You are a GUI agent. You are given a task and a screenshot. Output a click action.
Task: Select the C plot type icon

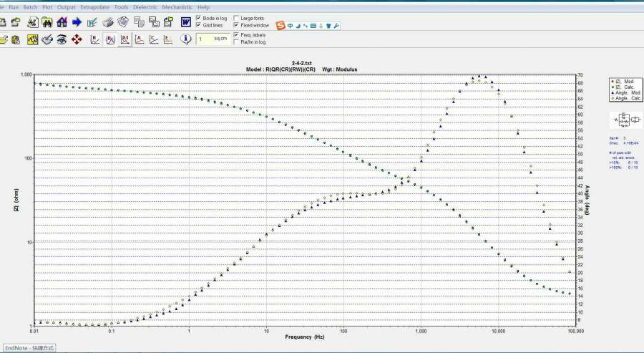pos(154,40)
